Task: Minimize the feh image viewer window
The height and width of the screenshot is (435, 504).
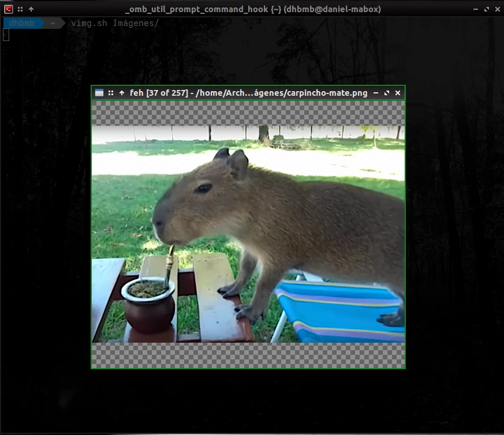Action: click(x=376, y=93)
